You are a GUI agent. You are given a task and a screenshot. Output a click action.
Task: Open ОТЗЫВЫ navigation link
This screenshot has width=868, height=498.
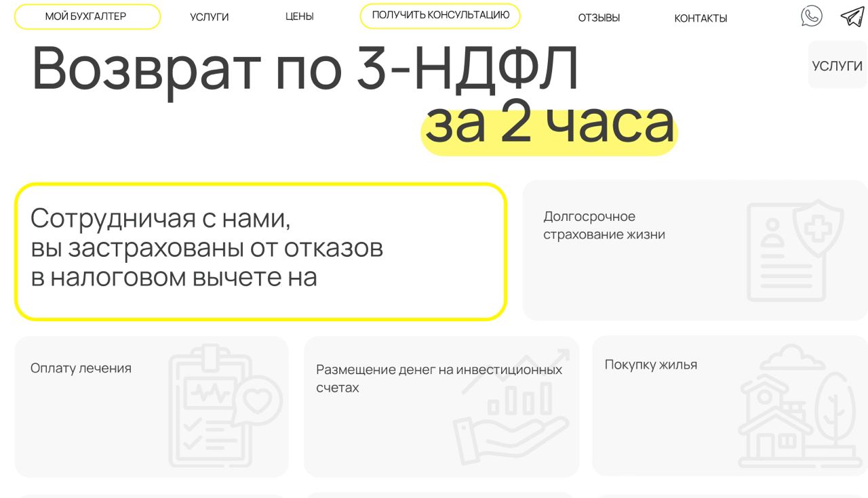[599, 18]
